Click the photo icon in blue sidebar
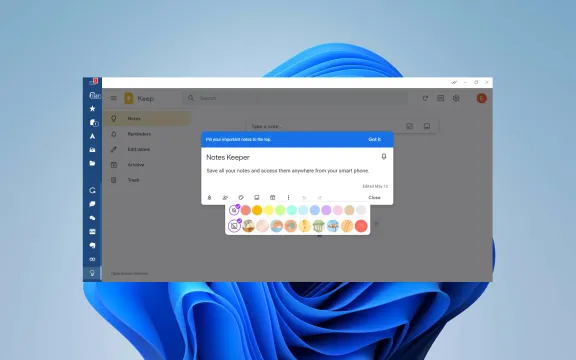Screen dimensions: 576x360 tap(92, 150)
